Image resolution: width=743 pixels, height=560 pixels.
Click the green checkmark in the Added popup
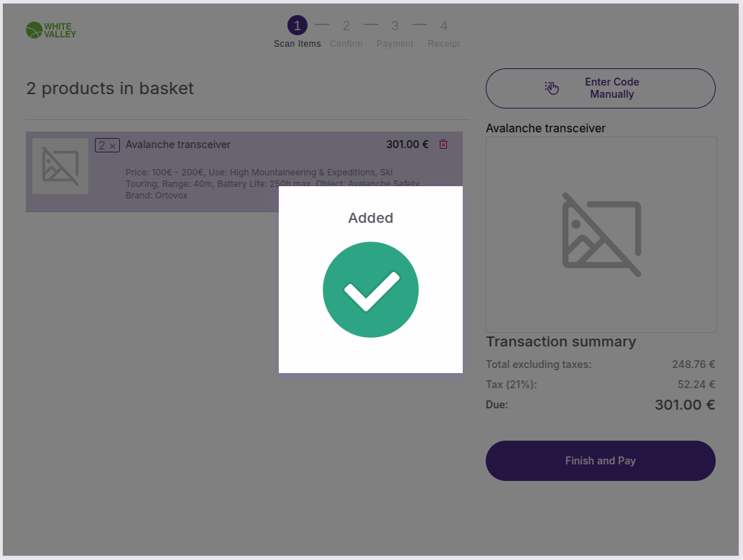[x=371, y=290]
